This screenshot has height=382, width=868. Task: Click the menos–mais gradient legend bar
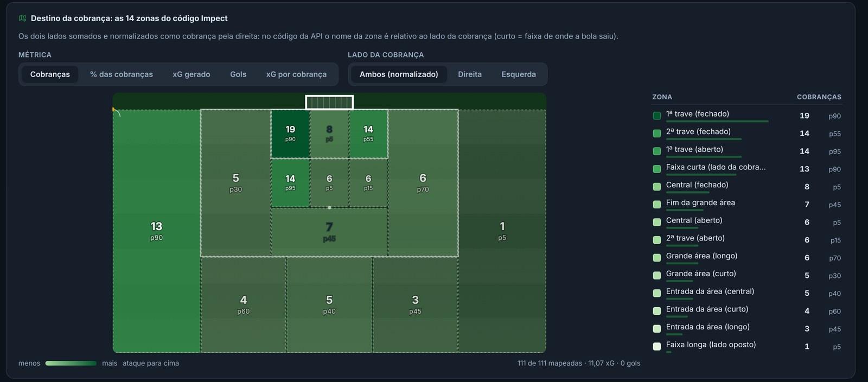(71, 364)
